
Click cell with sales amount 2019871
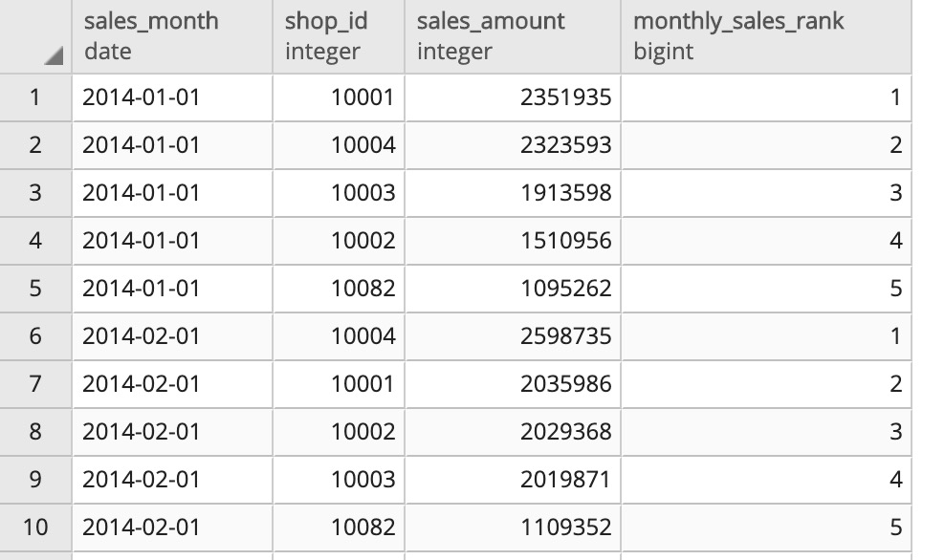click(x=513, y=480)
